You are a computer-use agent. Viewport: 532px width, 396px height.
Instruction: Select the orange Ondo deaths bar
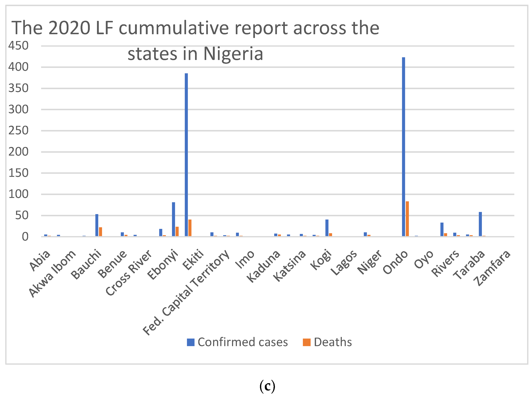(407, 219)
